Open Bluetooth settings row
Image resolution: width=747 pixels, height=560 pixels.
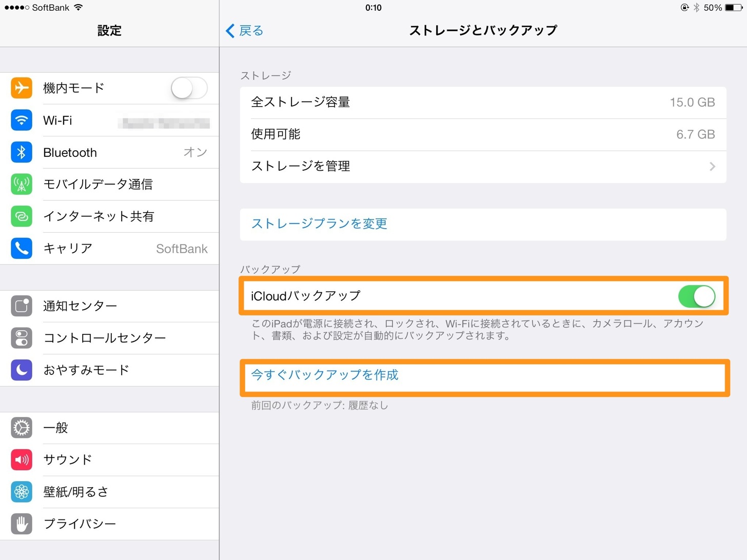[x=109, y=152]
